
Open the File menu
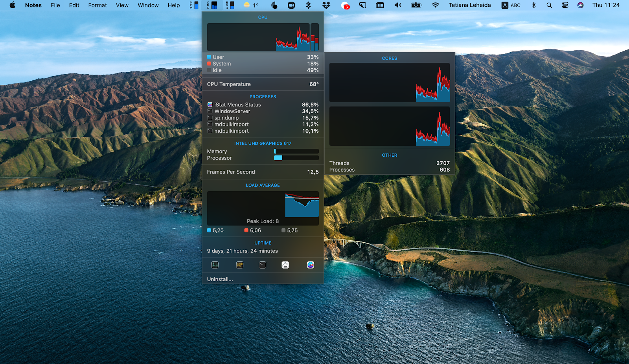coord(55,5)
